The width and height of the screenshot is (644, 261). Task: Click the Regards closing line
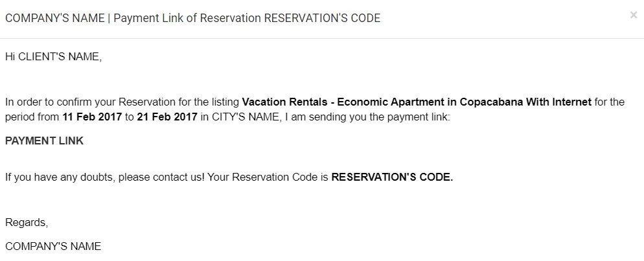tap(27, 222)
